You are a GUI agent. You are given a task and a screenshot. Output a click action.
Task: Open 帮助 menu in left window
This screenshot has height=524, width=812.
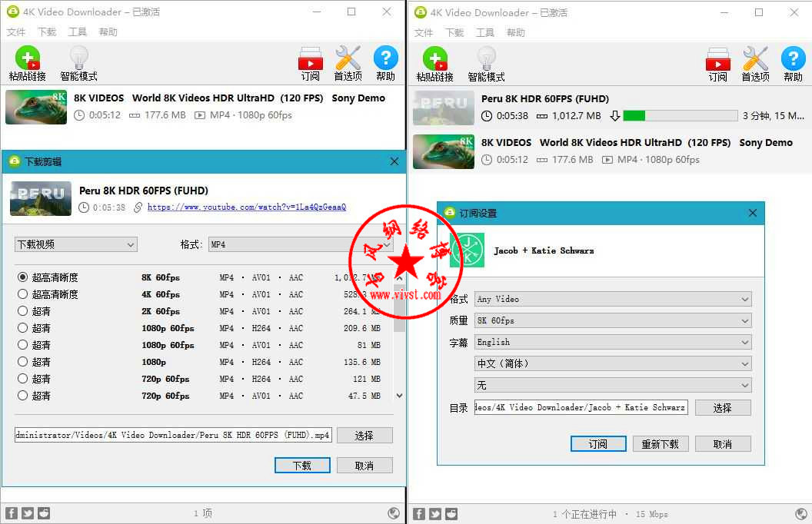coord(108,32)
